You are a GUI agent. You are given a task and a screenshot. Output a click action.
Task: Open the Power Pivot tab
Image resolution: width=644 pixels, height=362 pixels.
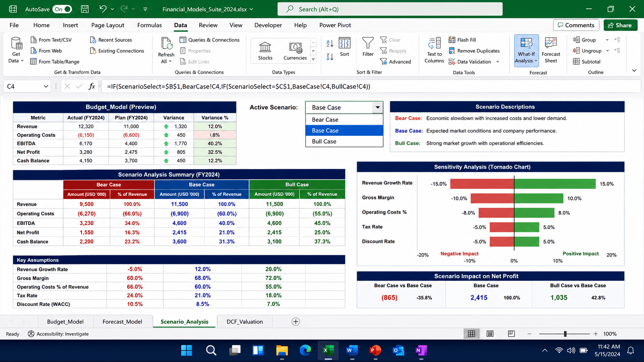click(x=335, y=25)
